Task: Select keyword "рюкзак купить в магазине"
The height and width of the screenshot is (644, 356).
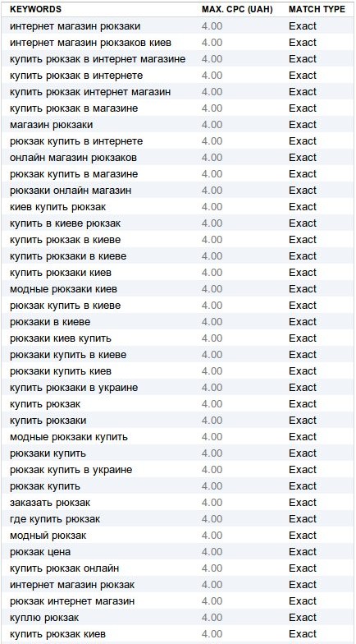Action: tap(74, 174)
